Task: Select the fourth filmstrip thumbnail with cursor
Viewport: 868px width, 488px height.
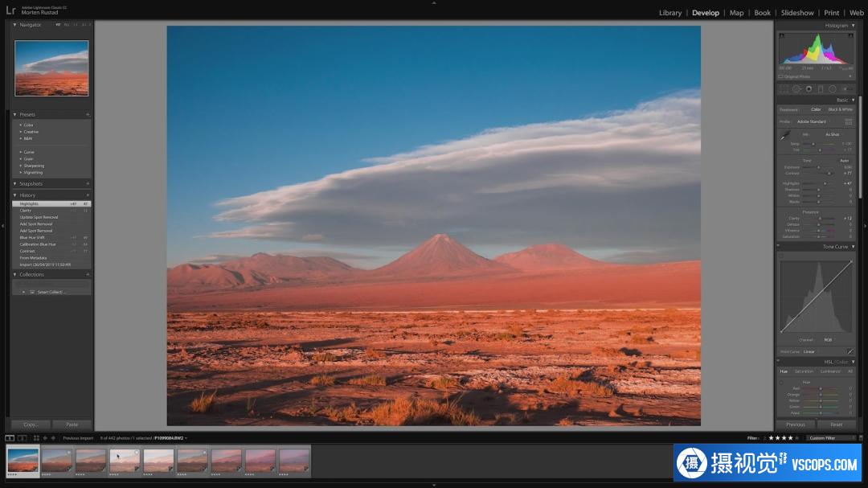Action: pos(125,461)
